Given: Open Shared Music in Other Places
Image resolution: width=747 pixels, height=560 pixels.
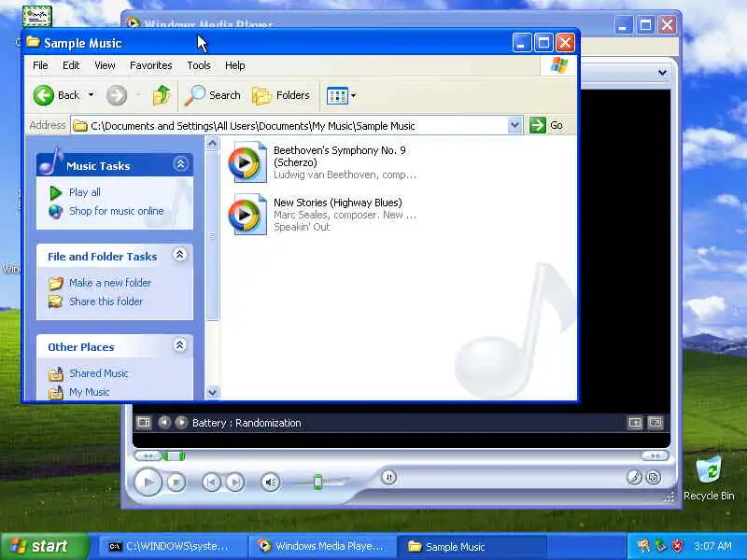Looking at the screenshot, I should tap(99, 373).
